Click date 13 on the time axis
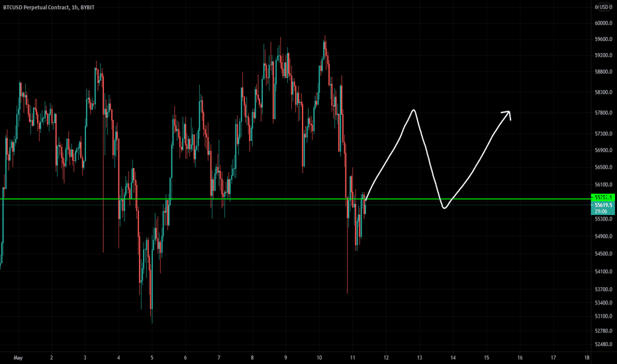Viewport: 617px width, 364px height. 420,357
